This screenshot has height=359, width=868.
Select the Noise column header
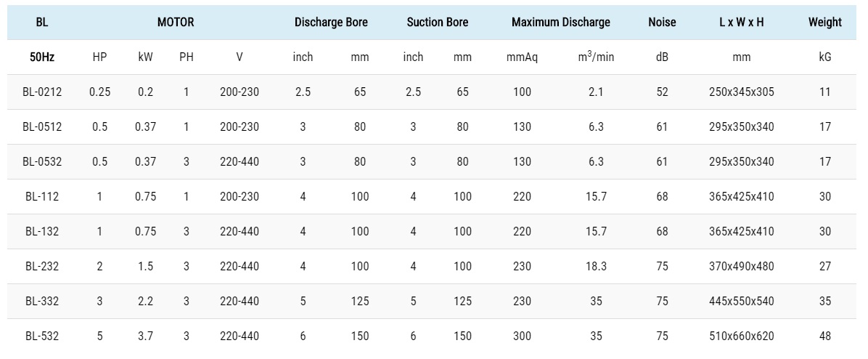662,23
